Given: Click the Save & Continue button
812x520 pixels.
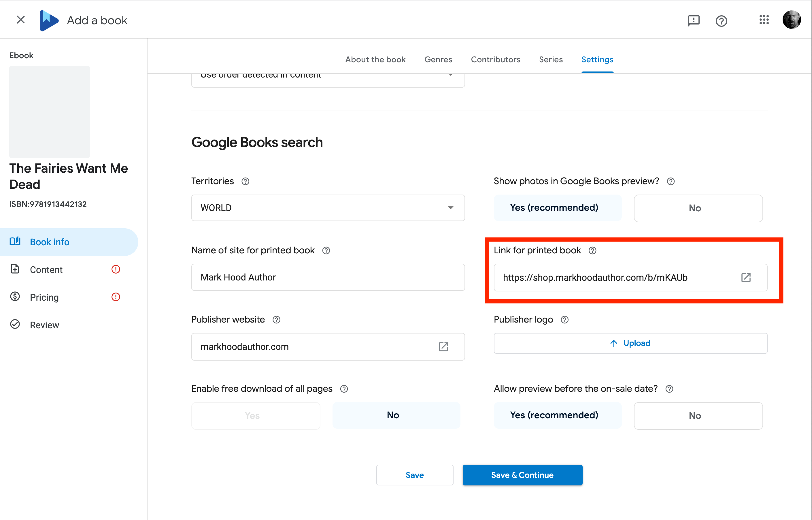Looking at the screenshot, I should click(522, 475).
